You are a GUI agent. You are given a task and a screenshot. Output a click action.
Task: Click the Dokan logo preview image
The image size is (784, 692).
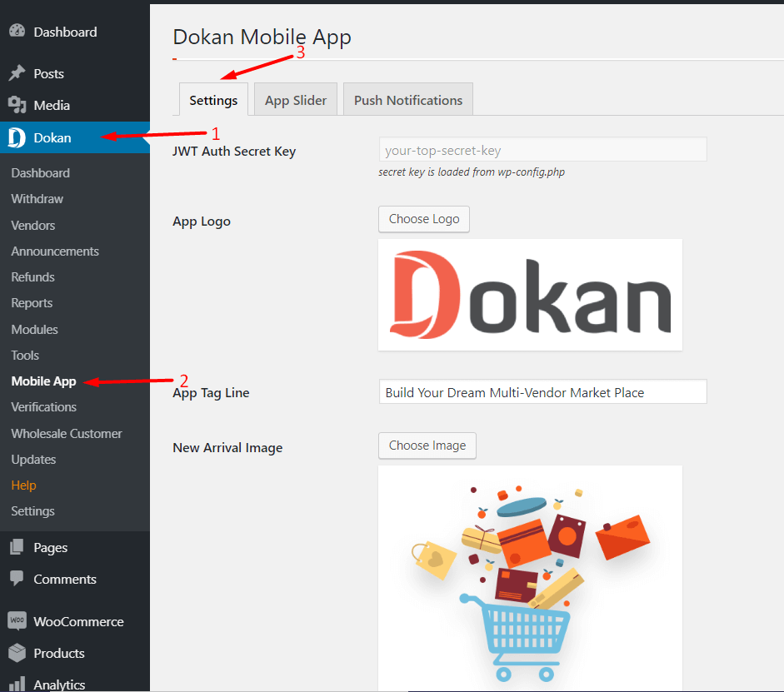pyautogui.click(x=530, y=294)
